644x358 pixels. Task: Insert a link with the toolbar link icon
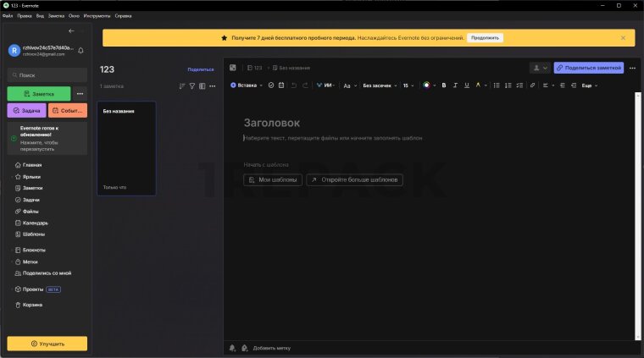coord(532,85)
